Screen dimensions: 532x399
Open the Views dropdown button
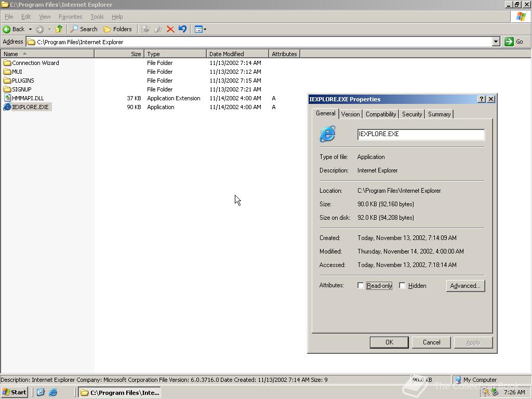point(201,29)
